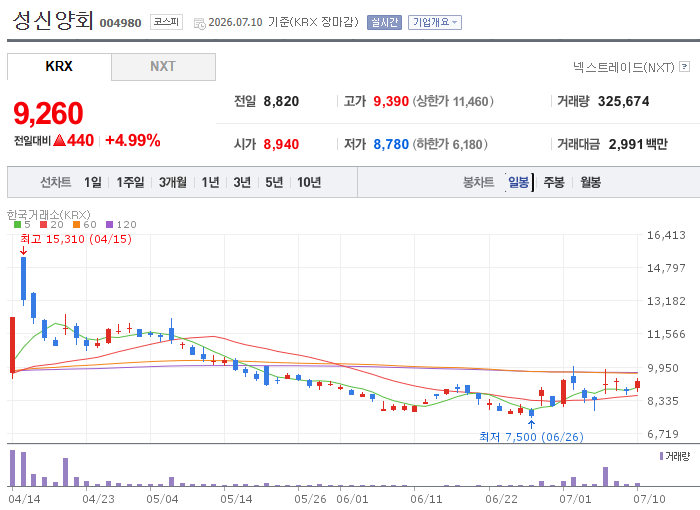Click the calendar clock icon beside the date
This screenshot has width=700, height=510.
[200, 24]
